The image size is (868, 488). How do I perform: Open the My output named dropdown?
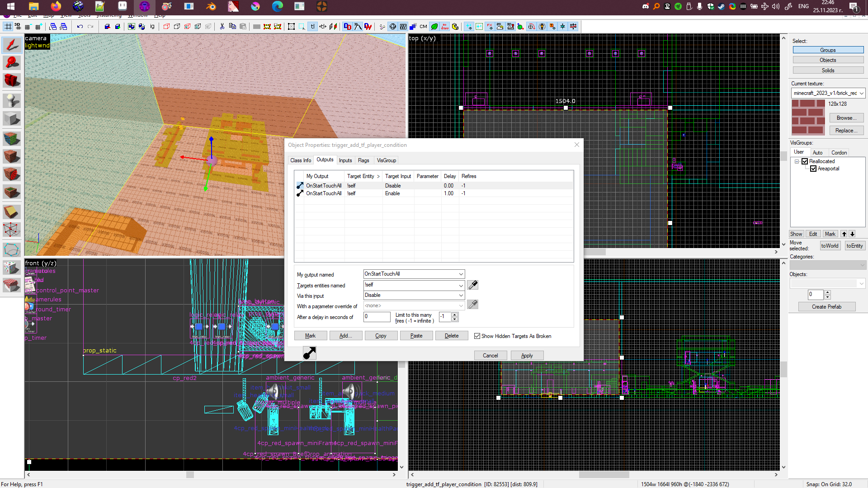(461, 274)
